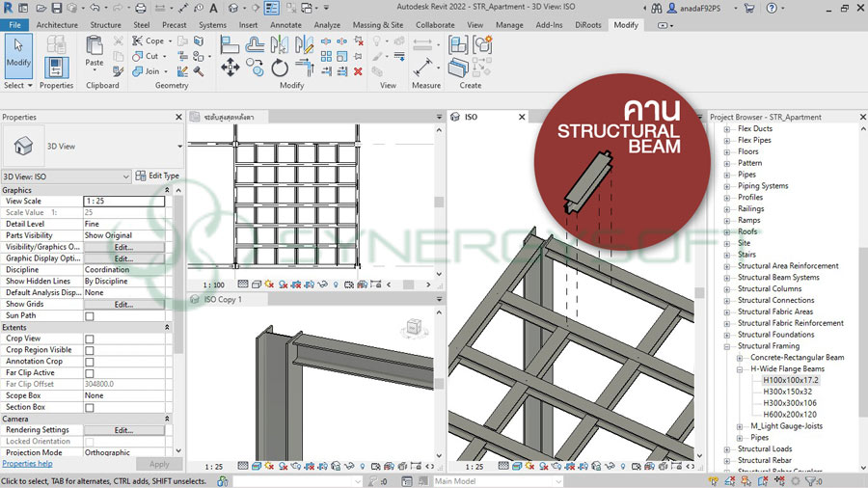Open the Structure ribbon tab

[x=105, y=25]
